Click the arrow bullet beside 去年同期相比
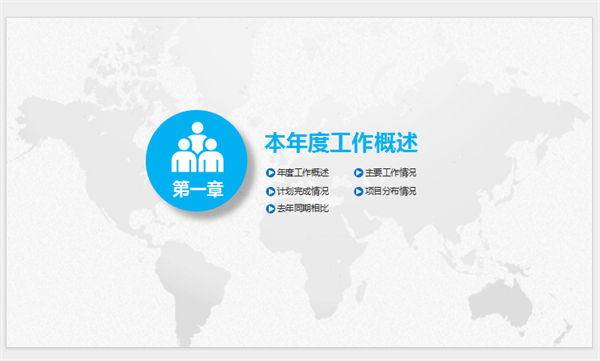This screenshot has height=361, width=600. click(271, 209)
